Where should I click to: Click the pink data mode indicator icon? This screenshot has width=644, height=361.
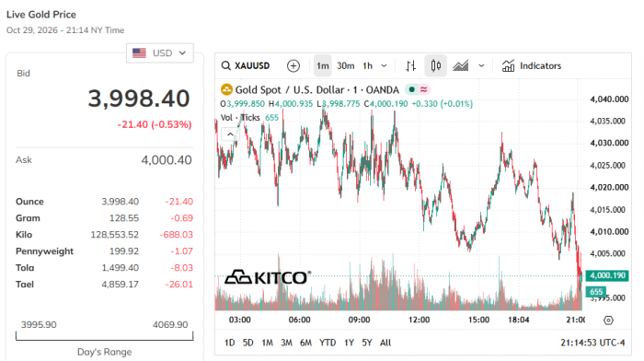[x=423, y=89]
